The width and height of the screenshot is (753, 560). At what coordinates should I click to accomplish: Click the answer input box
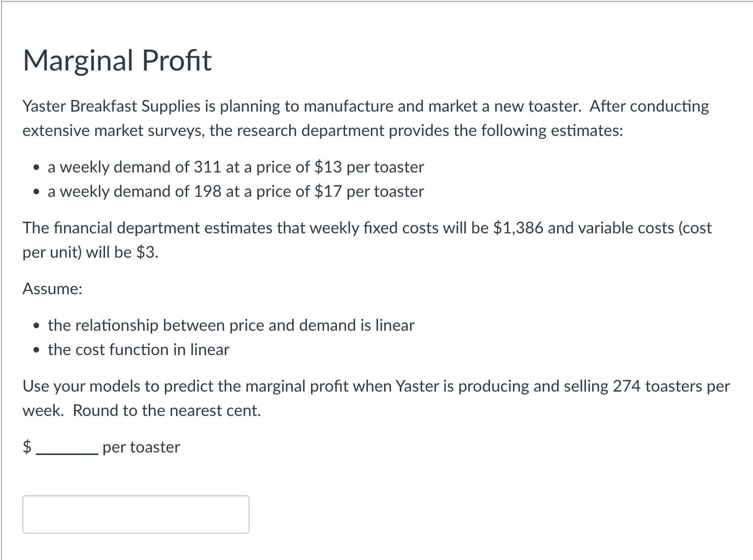136,514
